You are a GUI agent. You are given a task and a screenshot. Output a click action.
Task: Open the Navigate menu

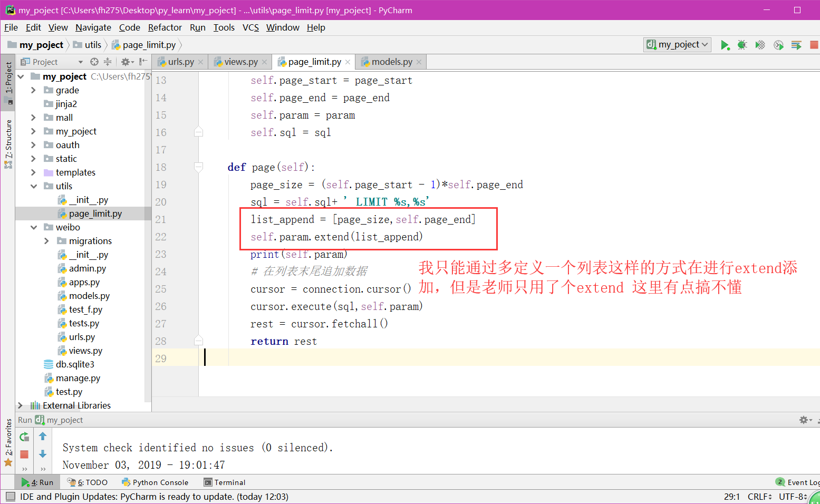pos(93,27)
